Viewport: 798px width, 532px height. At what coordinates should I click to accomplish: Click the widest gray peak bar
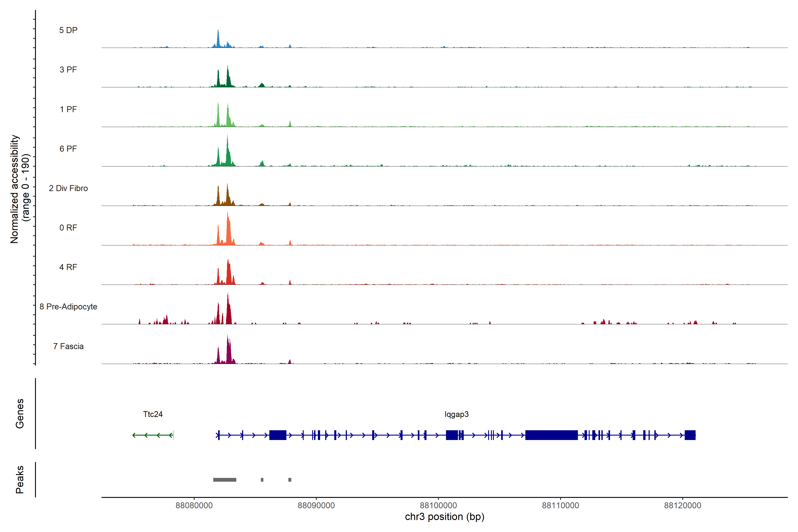(225, 480)
